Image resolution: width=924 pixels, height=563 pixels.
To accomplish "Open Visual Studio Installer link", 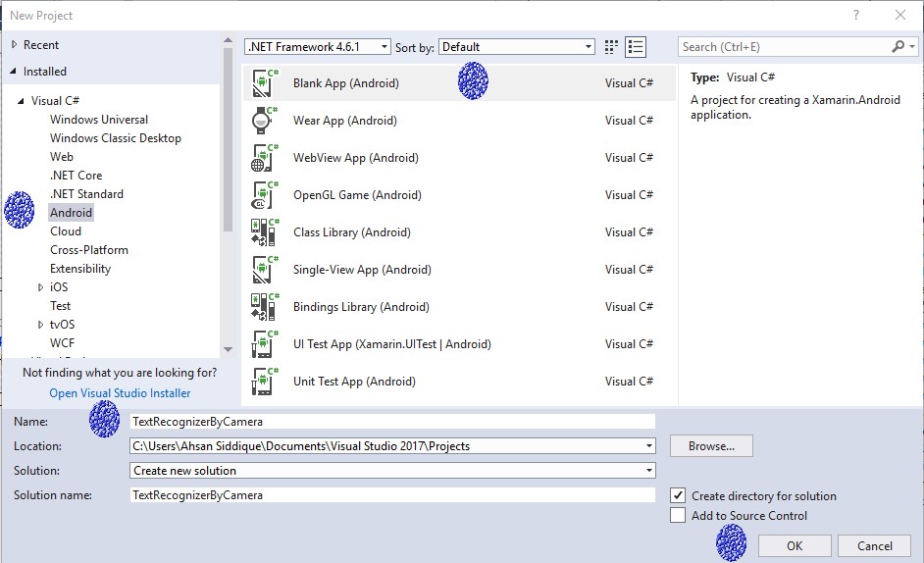I will tap(120, 392).
